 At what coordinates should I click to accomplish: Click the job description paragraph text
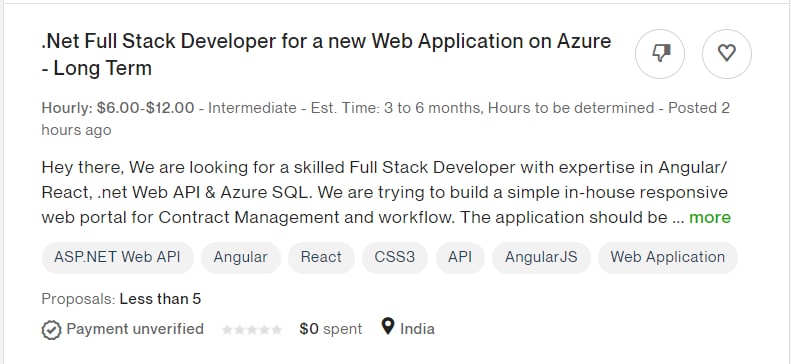pyautogui.click(x=386, y=192)
